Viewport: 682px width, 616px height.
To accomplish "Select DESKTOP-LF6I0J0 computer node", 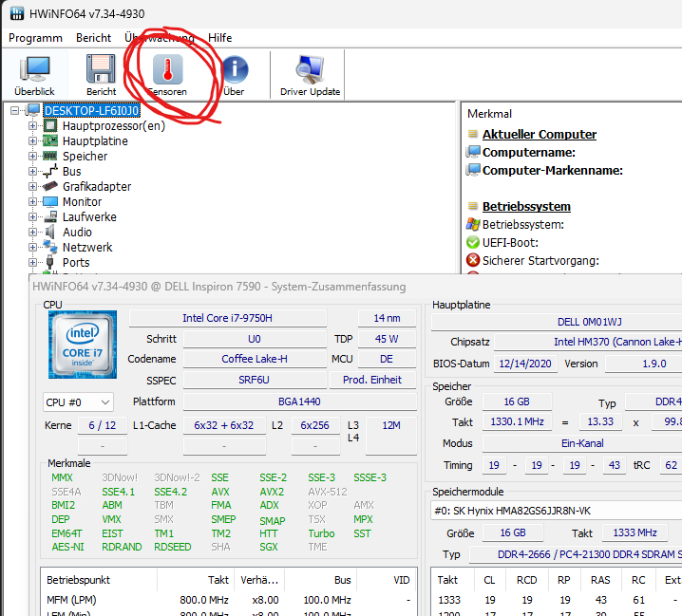I will pos(91,111).
